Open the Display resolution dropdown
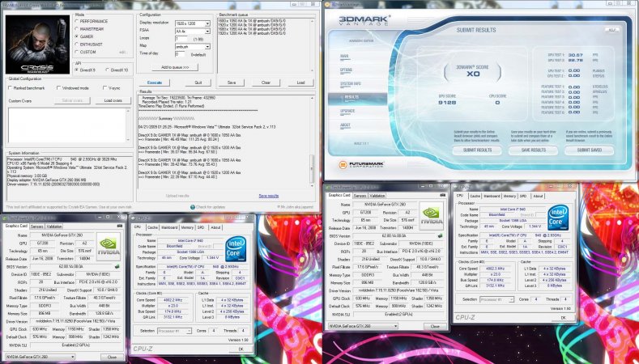 (193, 23)
